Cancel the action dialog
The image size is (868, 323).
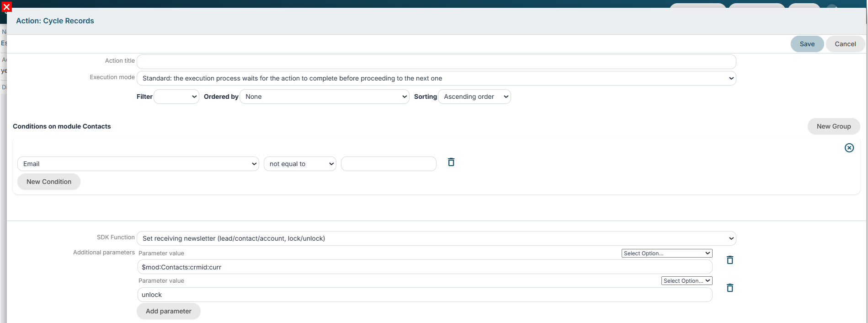point(845,44)
